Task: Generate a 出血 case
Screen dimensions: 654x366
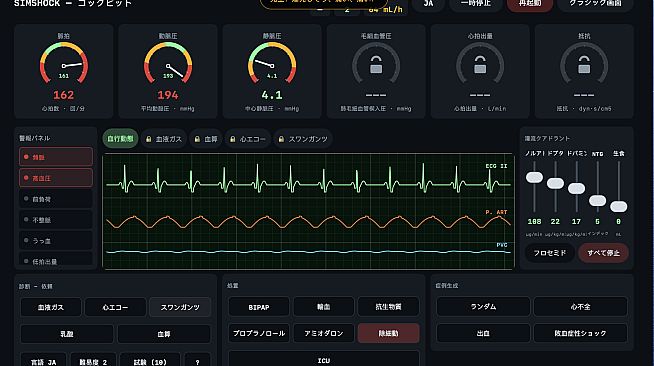Action: point(483,333)
